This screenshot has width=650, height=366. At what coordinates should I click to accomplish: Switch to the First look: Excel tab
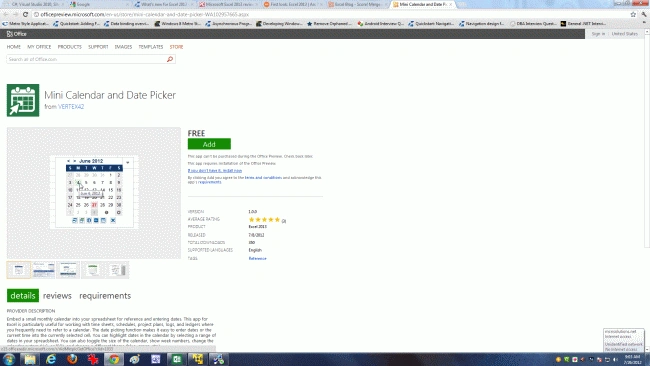click(x=293, y=4)
